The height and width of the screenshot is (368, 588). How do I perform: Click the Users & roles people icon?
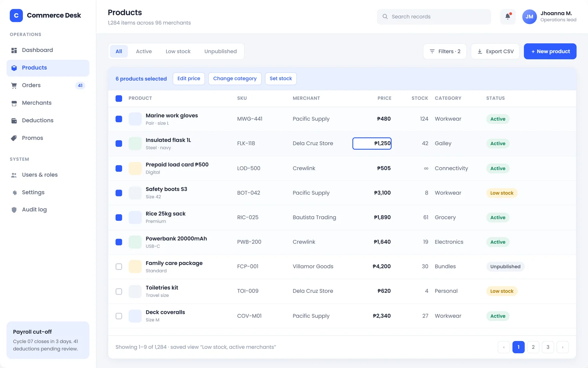tap(14, 175)
